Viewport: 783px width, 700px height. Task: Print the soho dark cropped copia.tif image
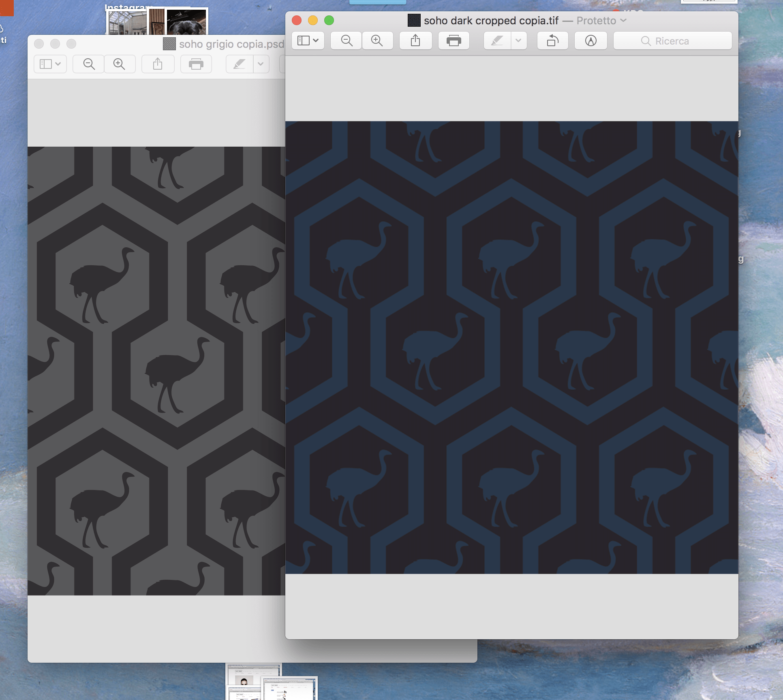coord(454,41)
